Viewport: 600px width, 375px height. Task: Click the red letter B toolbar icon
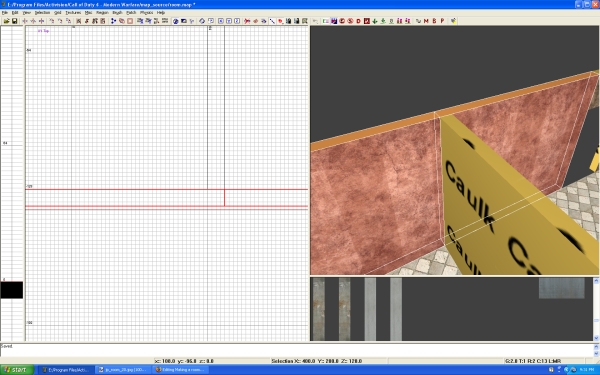[x=434, y=21]
